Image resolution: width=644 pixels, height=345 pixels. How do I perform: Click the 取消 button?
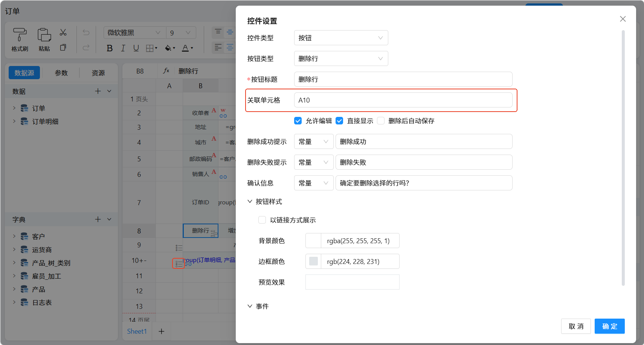click(576, 326)
